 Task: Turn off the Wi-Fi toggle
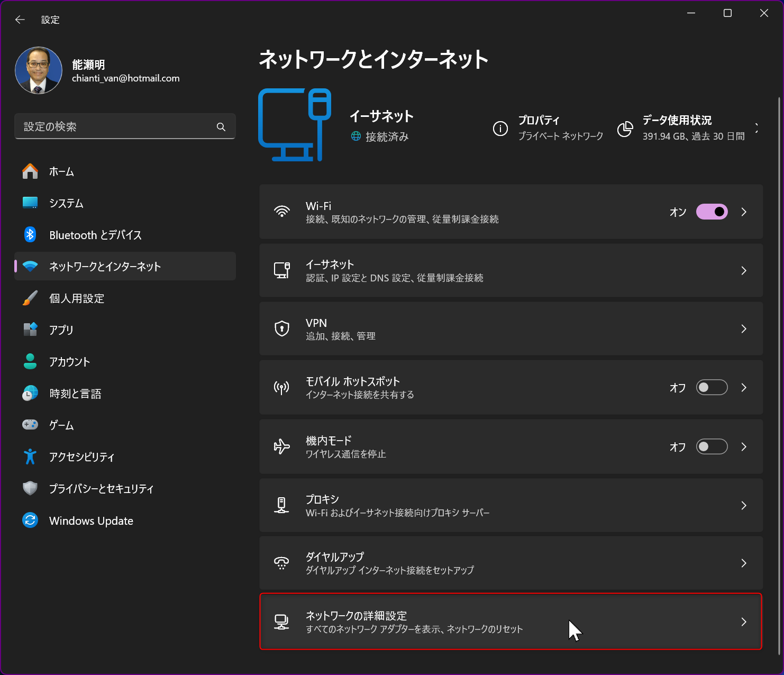click(x=712, y=212)
